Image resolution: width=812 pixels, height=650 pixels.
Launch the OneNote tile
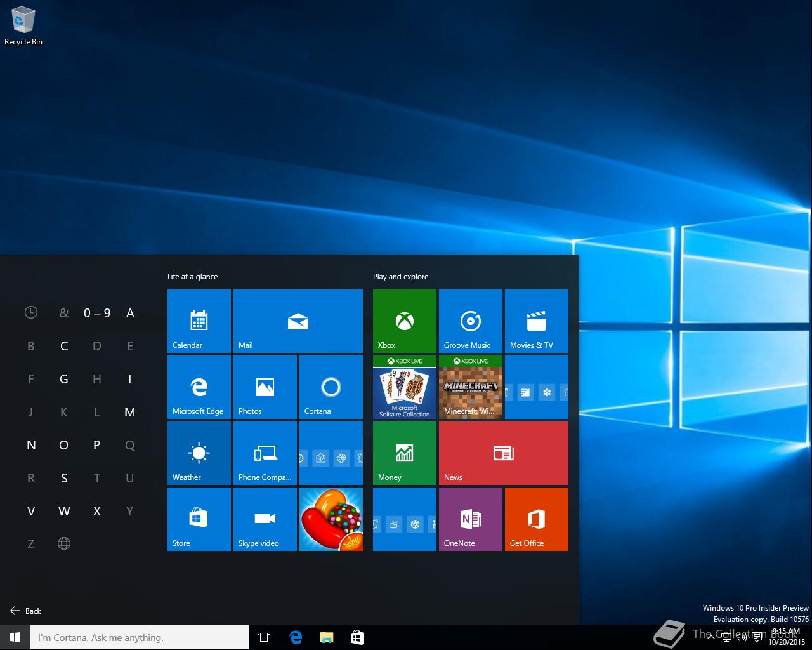point(471,519)
